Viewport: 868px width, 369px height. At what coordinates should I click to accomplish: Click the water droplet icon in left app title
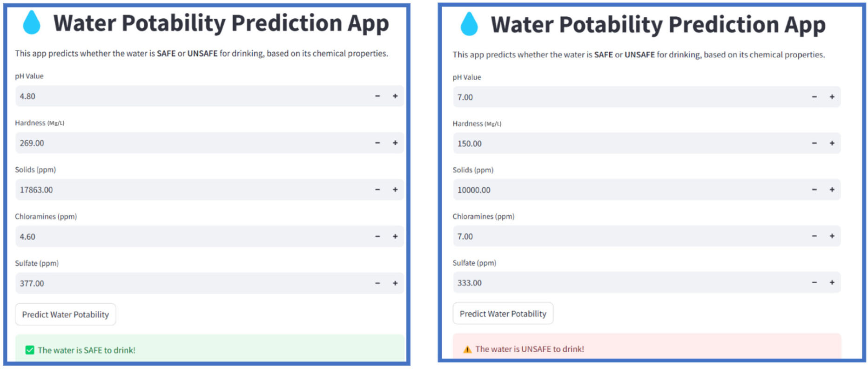[32, 23]
